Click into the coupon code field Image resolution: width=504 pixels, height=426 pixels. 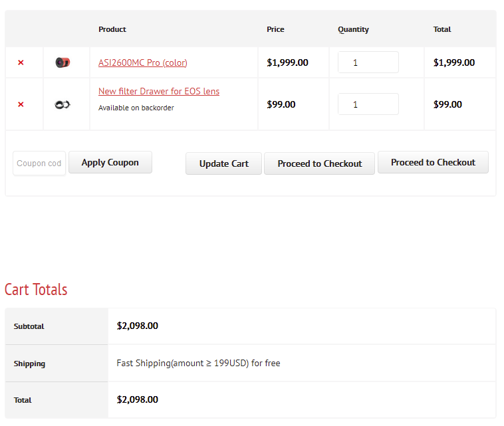pyautogui.click(x=39, y=163)
